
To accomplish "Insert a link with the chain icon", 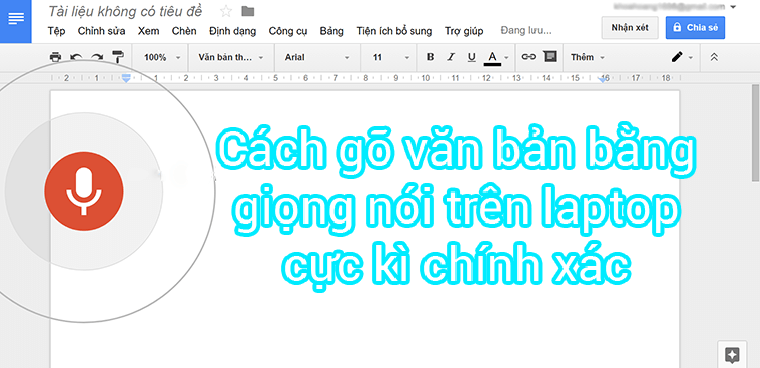I will point(528,57).
